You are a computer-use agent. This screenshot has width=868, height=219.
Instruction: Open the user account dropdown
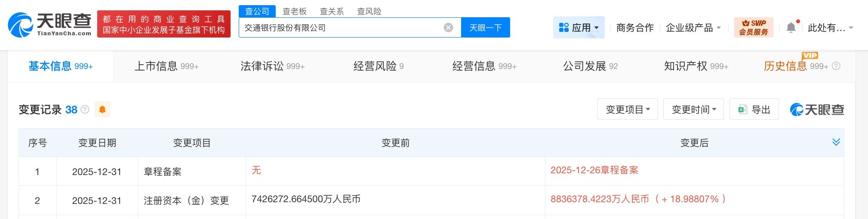tap(830, 28)
